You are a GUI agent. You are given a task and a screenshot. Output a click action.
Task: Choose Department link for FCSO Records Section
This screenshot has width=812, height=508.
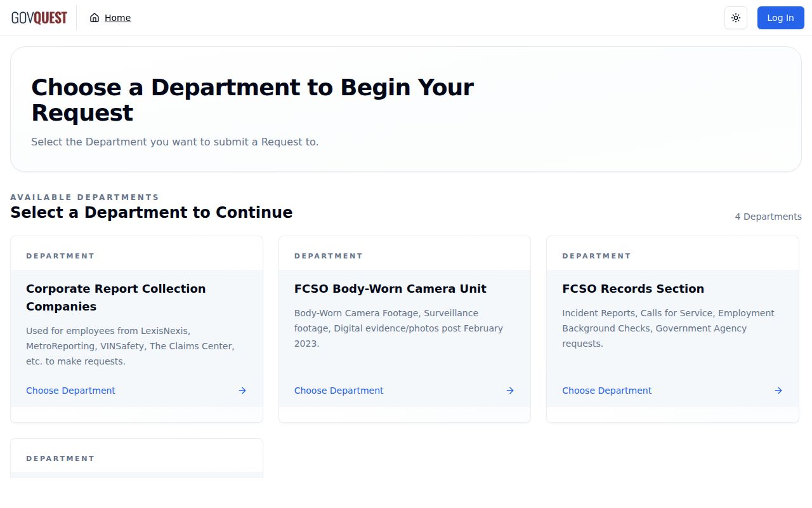606,391
